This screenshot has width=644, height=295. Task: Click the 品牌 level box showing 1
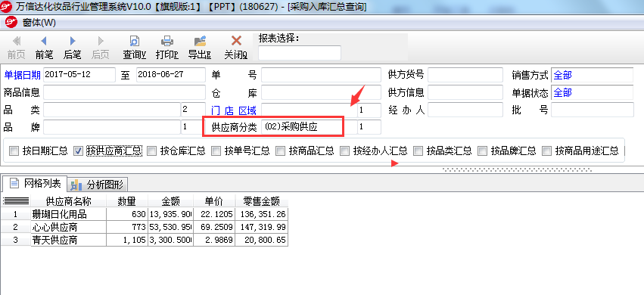point(193,127)
